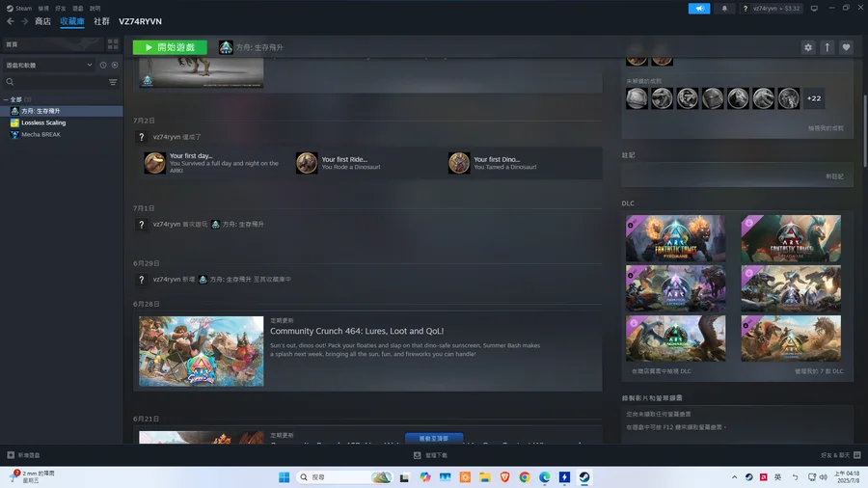Click the upload arrow icon beside settings gear
868x488 pixels.
tap(827, 47)
